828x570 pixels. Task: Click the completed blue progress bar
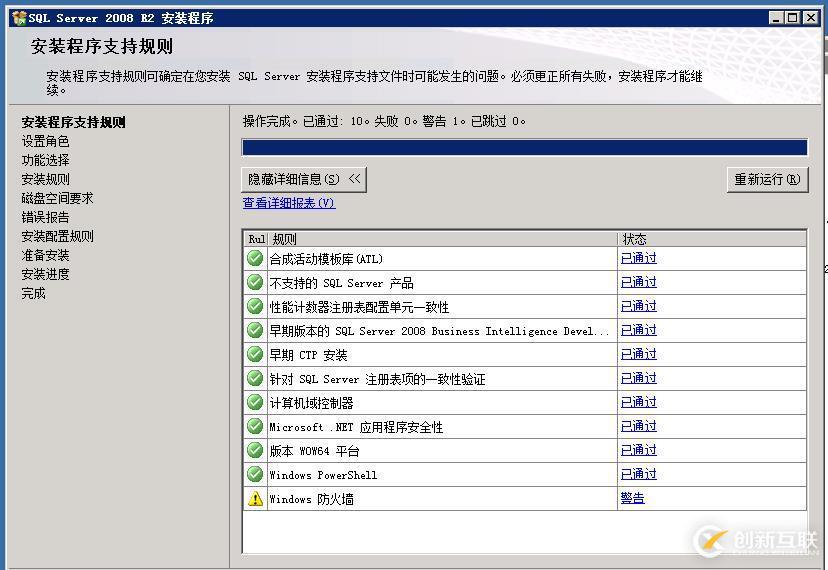click(x=524, y=147)
